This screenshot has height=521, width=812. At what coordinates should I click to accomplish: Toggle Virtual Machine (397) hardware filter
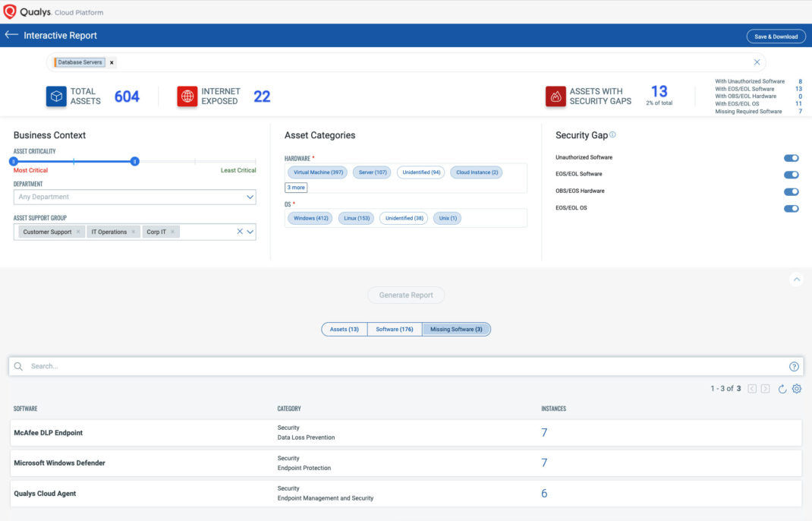318,172
